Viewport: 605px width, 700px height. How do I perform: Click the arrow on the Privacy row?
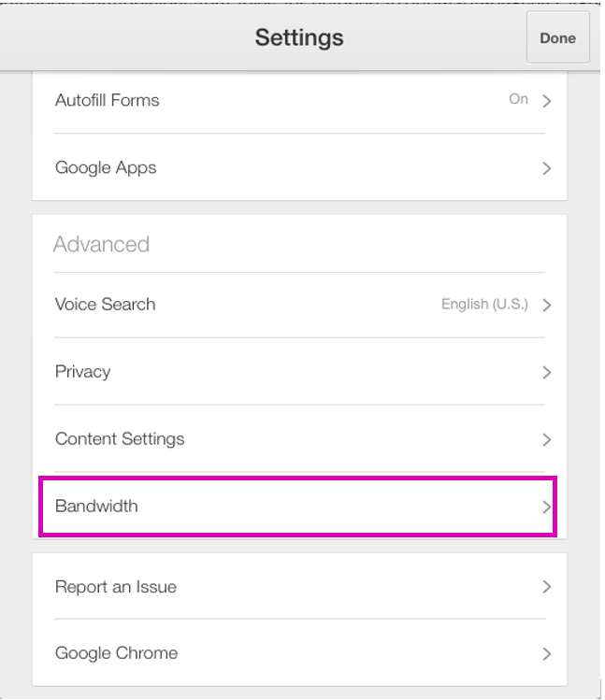click(546, 372)
